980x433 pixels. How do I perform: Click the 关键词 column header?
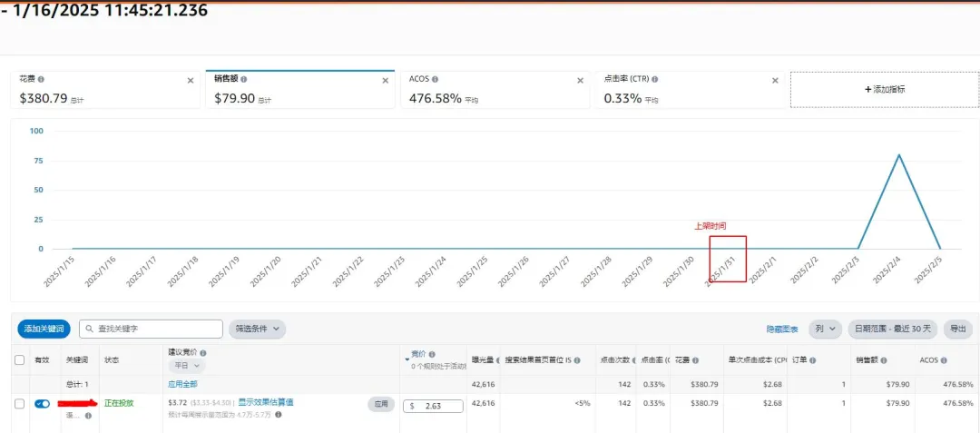(x=77, y=360)
